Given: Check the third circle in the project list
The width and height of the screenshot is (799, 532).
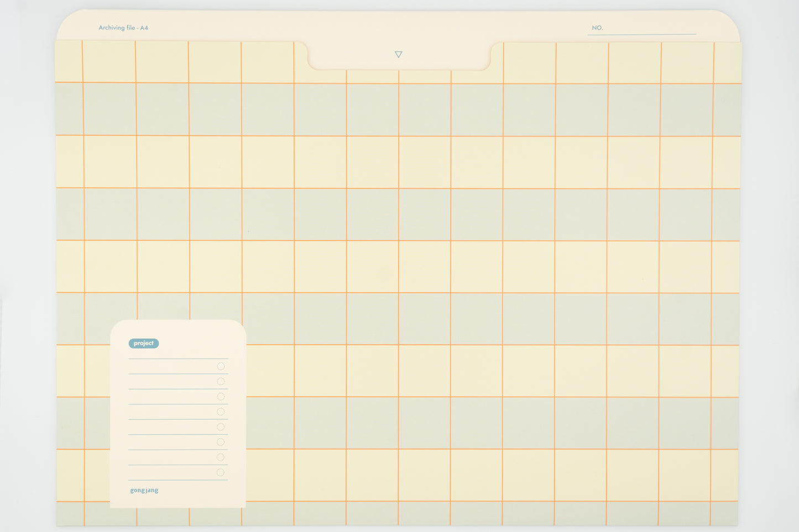Looking at the screenshot, I should [221, 397].
